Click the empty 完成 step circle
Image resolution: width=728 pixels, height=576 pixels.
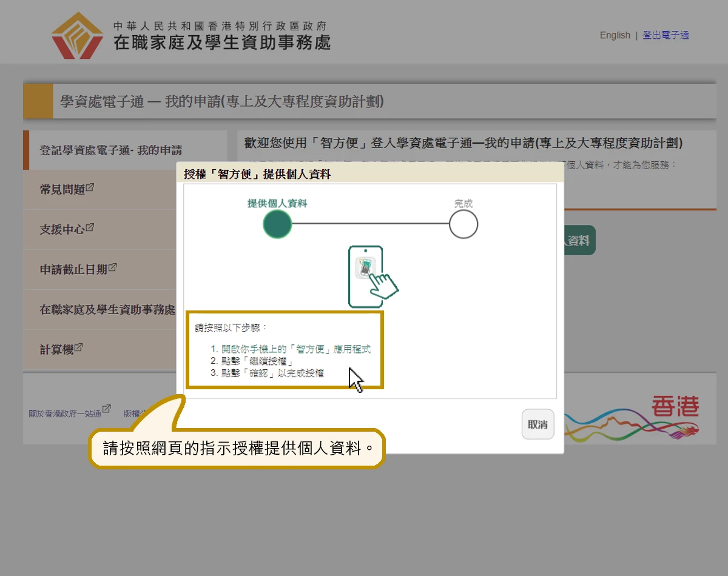tap(463, 224)
